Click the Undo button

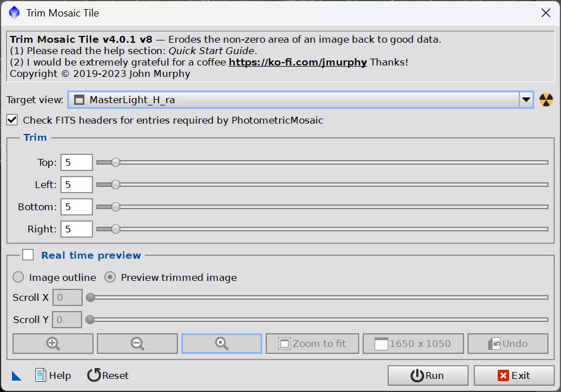pyautogui.click(x=508, y=344)
